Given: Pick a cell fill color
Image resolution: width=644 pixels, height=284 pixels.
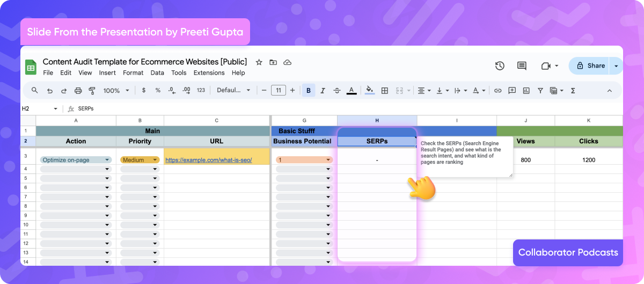Looking at the screenshot, I should click(369, 91).
